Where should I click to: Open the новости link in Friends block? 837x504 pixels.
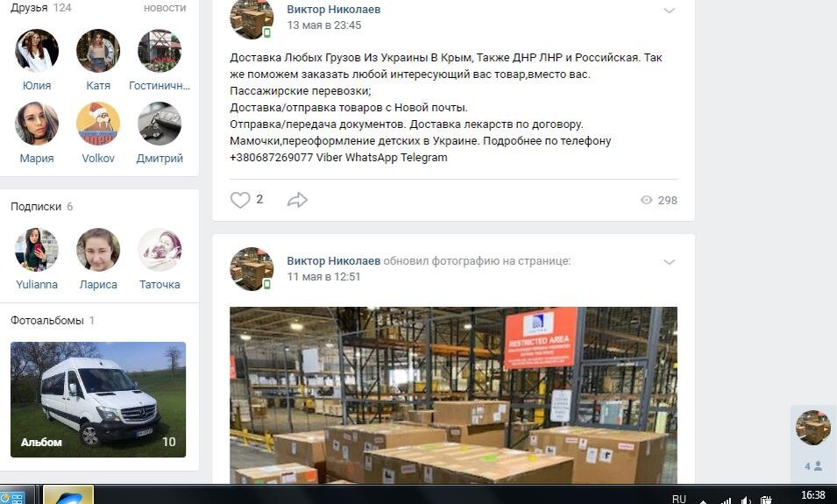pyautogui.click(x=165, y=8)
